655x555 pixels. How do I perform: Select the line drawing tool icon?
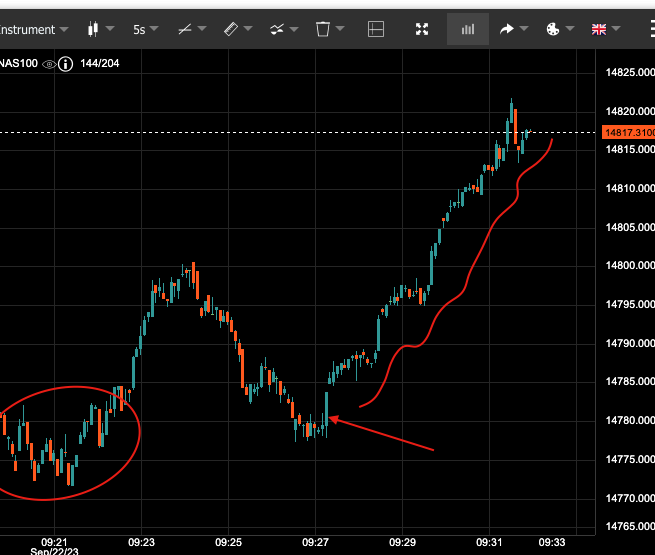pos(185,29)
